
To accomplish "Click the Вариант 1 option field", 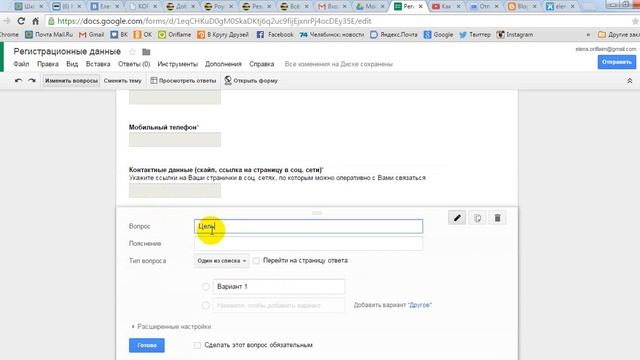I will coord(279,287).
